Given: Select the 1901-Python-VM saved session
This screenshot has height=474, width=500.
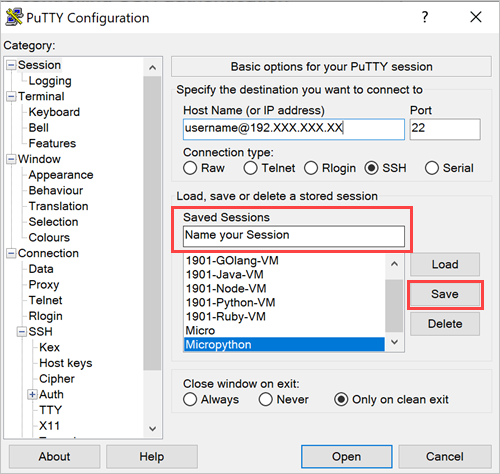Looking at the screenshot, I should [284, 302].
